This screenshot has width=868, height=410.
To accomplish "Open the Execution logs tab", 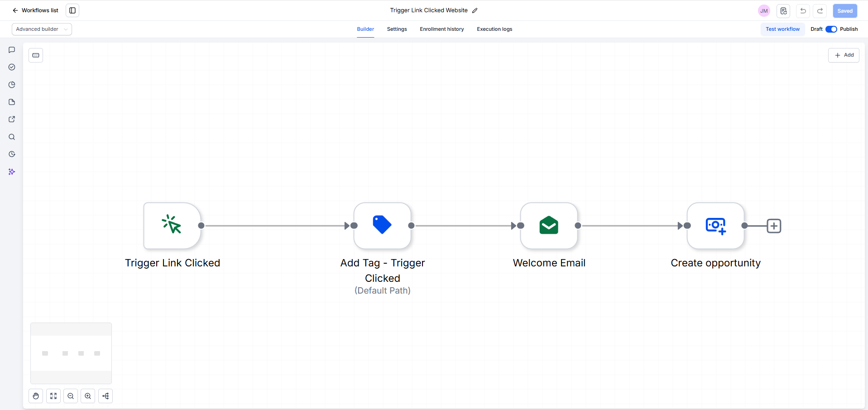I will tap(494, 29).
